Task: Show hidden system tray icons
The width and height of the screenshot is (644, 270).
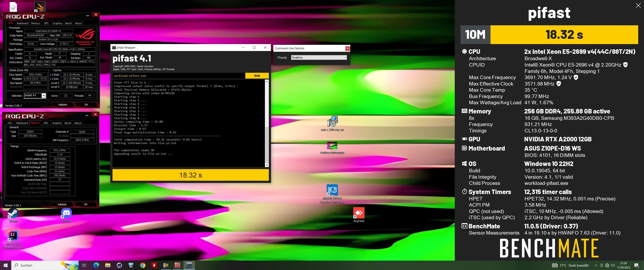Action: point(596,265)
